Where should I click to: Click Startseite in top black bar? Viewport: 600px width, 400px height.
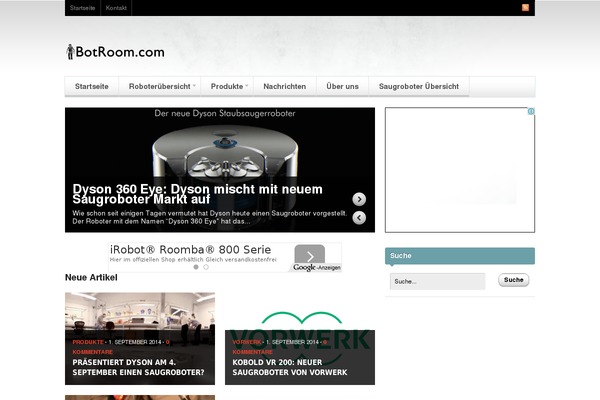(83, 8)
